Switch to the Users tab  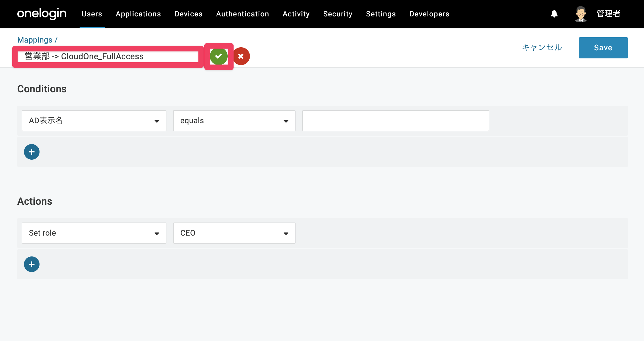coord(92,14)
